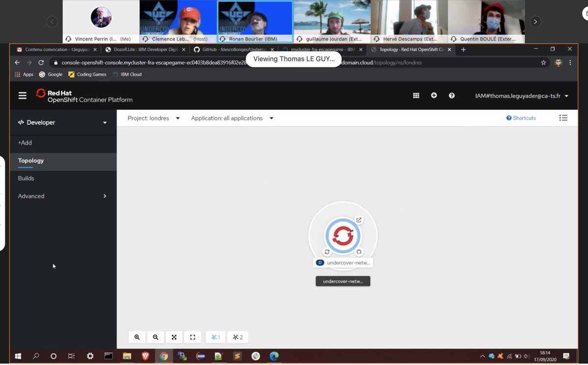
Task: Open Chrome from the taskbar
Action: (164, 356)
